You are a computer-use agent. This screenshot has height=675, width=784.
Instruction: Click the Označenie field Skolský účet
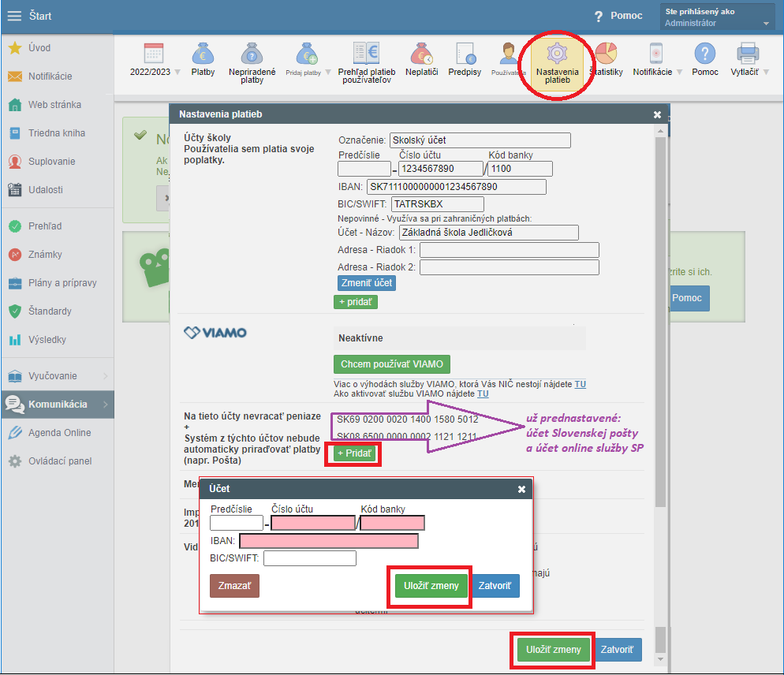click(480, 140)
